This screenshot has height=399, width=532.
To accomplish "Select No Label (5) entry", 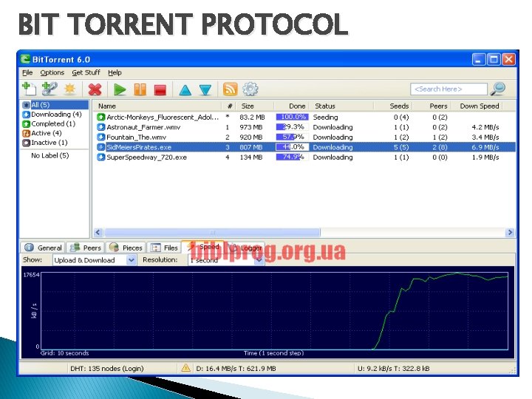I will (x=50, y=155).
